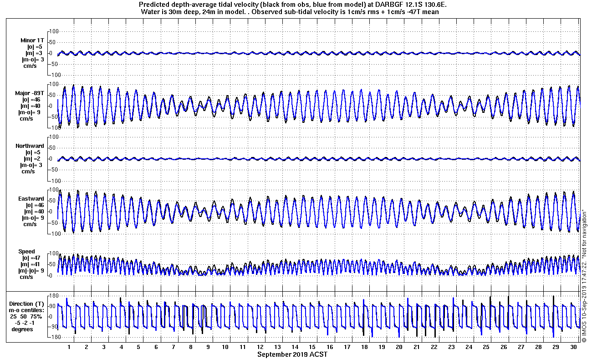Click day '15' tick label on date axis
592x364 pixels.
coord(312,347)
